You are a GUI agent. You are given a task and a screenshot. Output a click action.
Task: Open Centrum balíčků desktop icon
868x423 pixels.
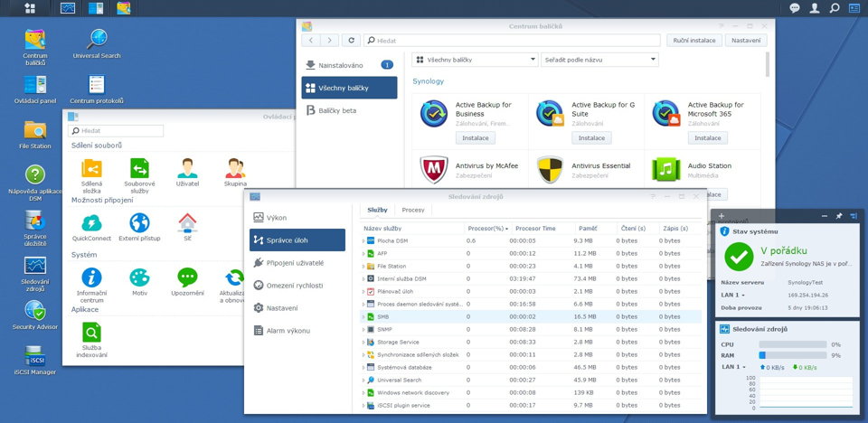tap(35, 39)
